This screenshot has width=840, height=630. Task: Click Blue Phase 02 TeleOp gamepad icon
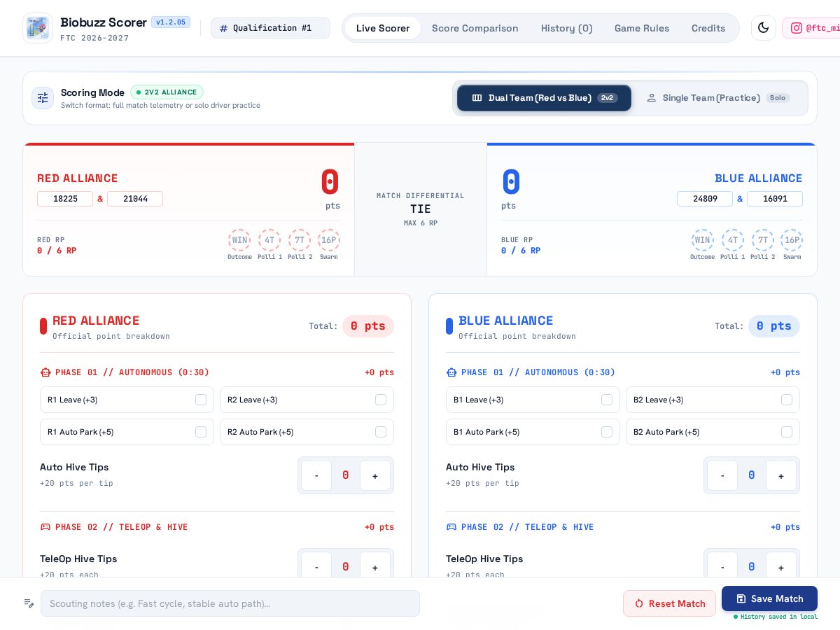point(451,527)
